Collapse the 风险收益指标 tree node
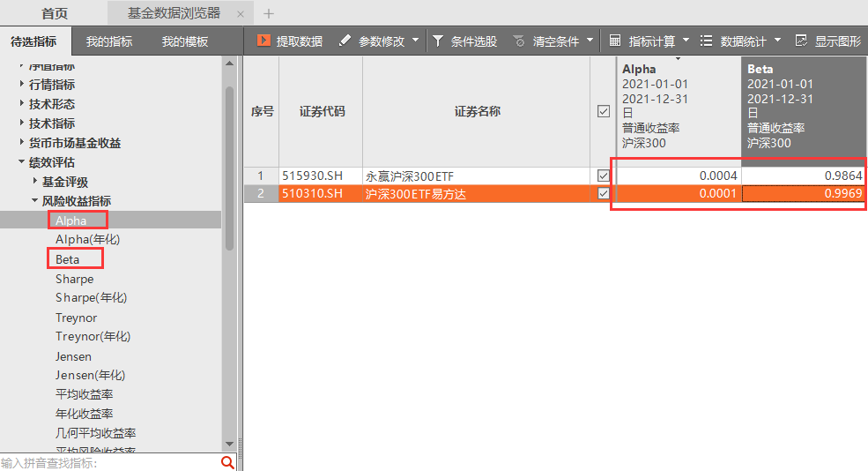This screenshot has width=868, height=471. [x=35, y=200]
